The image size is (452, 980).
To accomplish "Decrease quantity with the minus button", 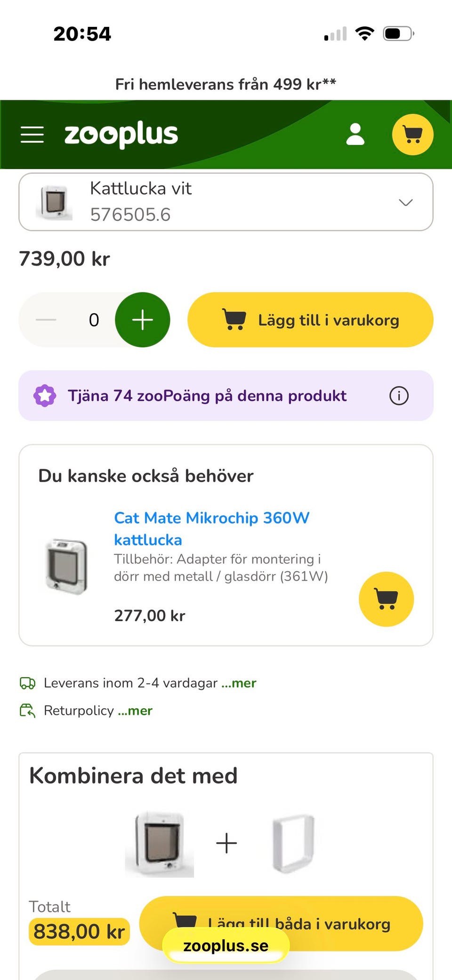I will 46,320.
